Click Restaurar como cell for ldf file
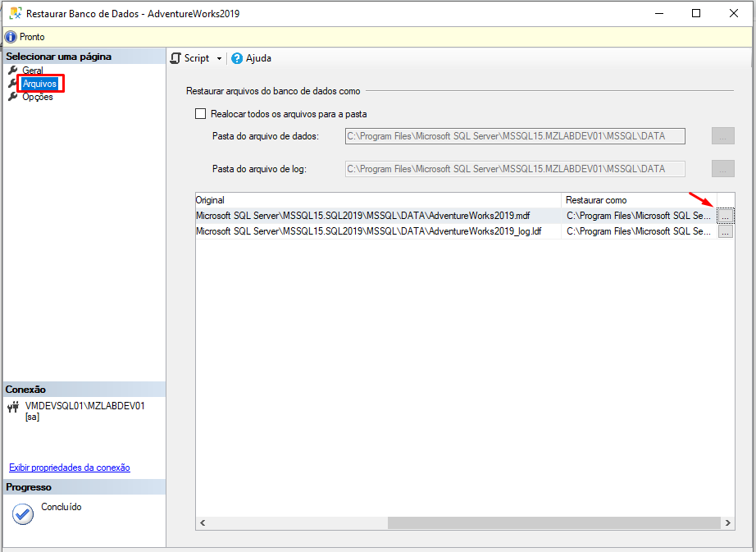 tap(639, 231)
